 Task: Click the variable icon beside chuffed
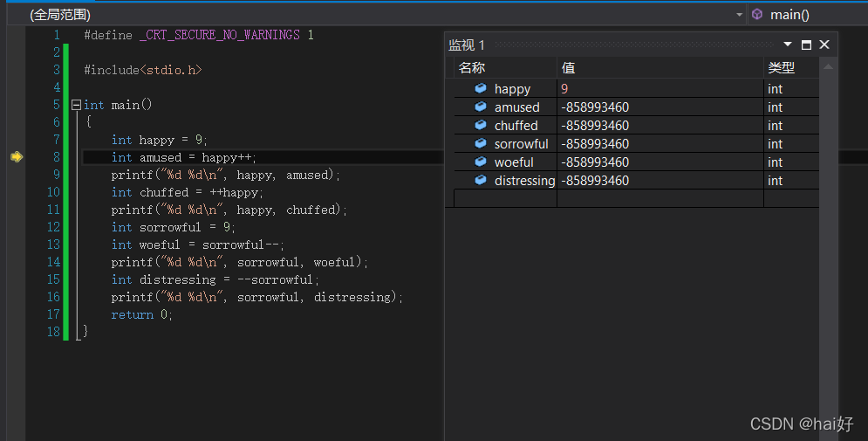coord(481,125)
